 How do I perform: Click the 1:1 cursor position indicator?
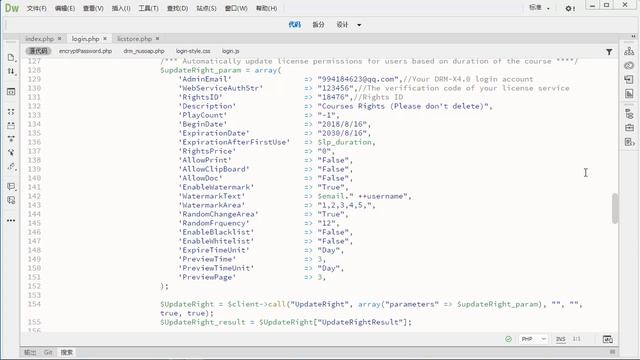pos(576,339)
